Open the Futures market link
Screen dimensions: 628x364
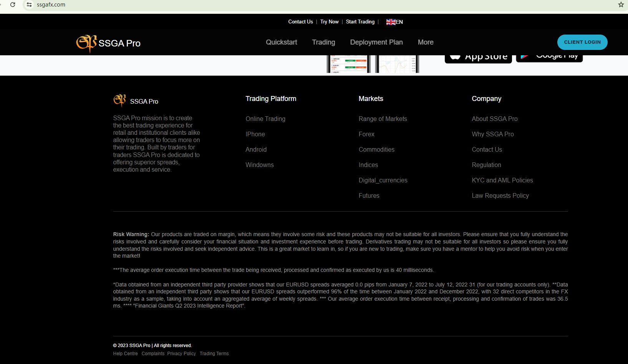369,196
